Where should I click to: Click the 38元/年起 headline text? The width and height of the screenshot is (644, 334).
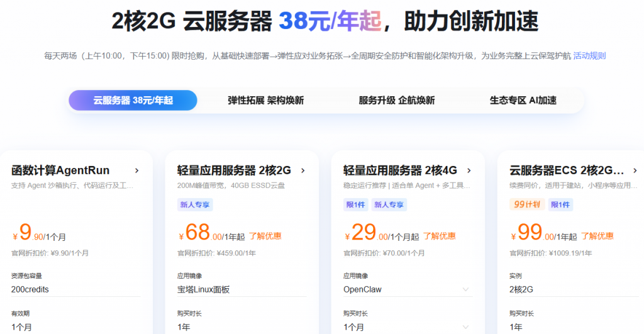(330, 21)
